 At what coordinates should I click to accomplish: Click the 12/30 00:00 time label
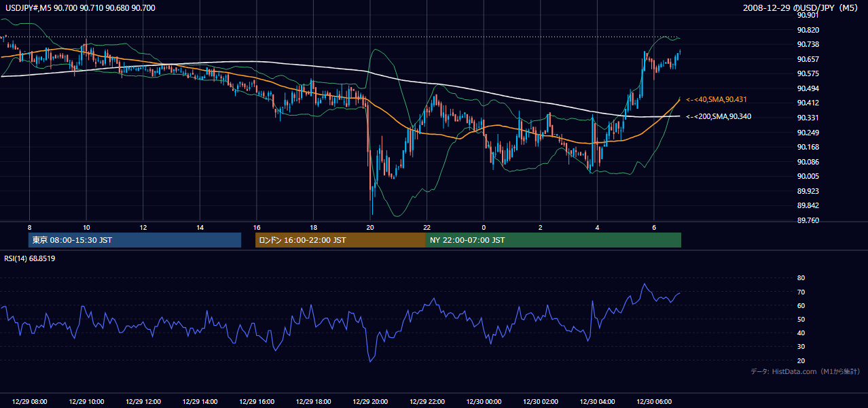tap(484, 402)
